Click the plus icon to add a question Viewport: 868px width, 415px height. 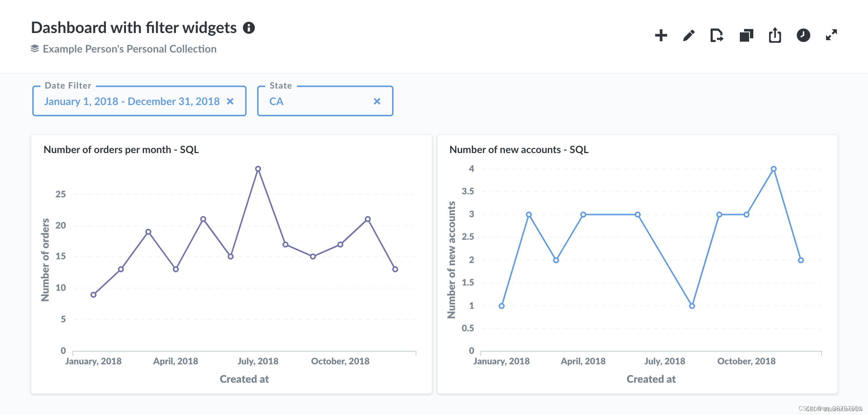(661, 35)
